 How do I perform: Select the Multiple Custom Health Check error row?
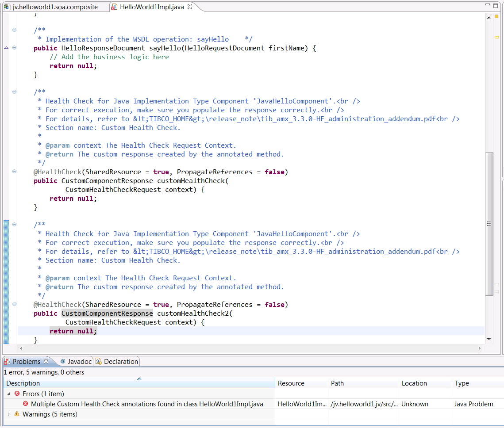(x=147, y=404)
